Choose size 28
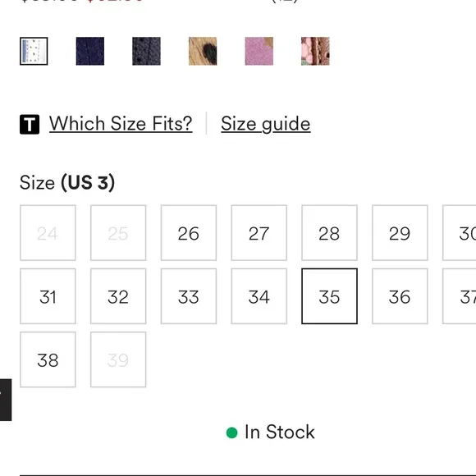The image size is (476, 476). (329, 233)
